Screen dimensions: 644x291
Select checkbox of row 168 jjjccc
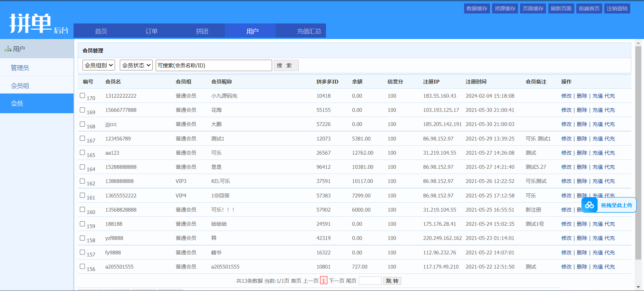[x=82, y=124]
